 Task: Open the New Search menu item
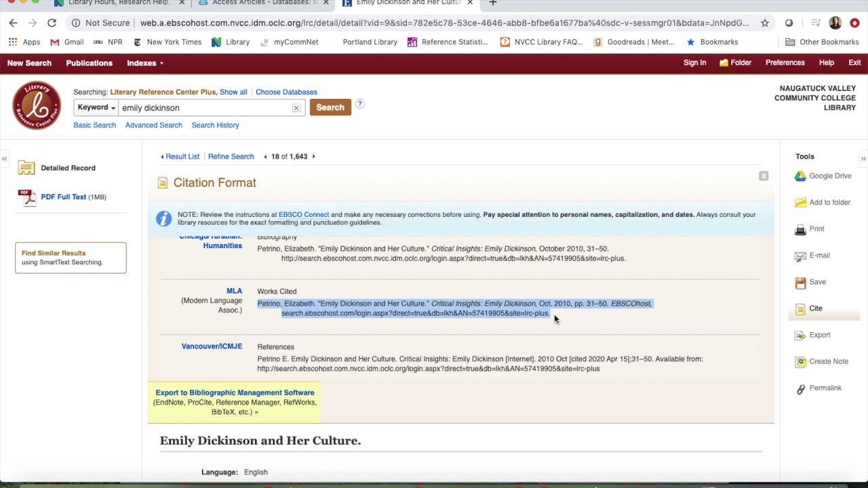(x=29, y=63)
